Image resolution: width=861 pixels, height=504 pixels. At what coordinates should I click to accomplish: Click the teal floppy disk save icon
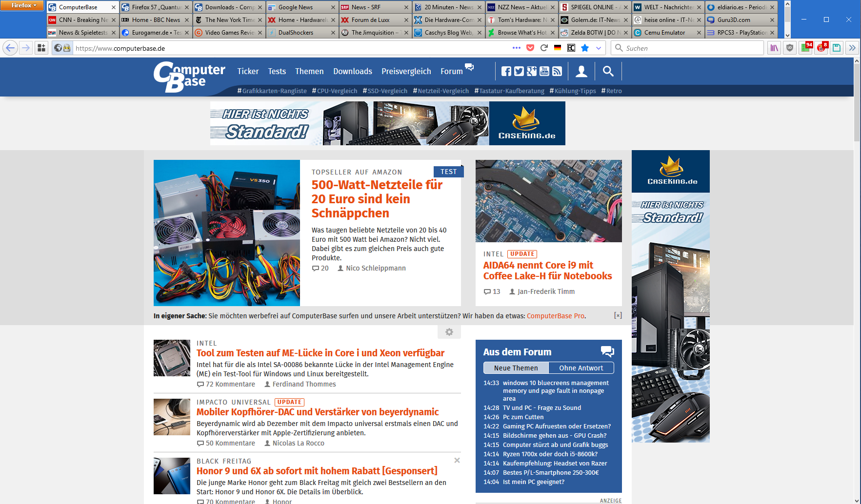[837, 48]
